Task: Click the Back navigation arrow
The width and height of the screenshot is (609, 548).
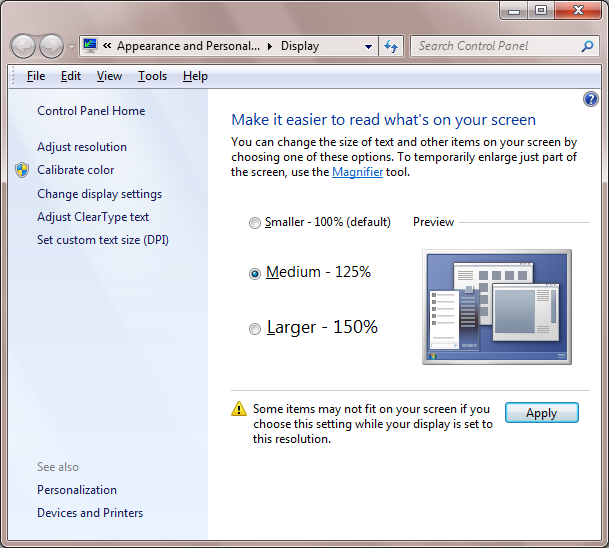Action: coord(23,46)
